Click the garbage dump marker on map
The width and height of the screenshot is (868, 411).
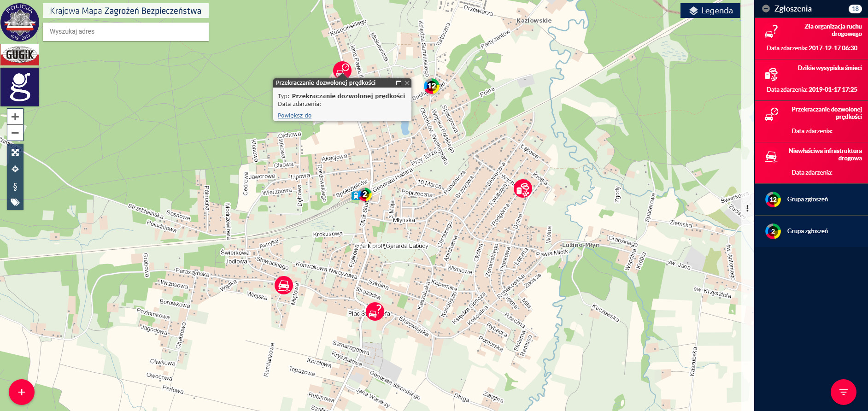(x=522, y=188)
